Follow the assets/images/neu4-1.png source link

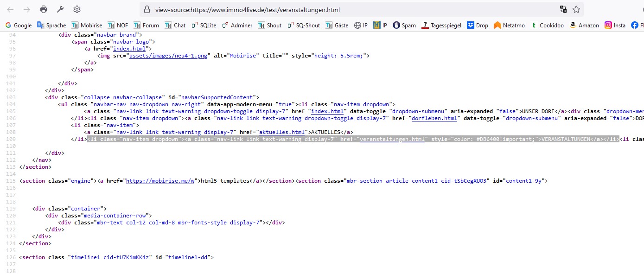pyautogui.click(x=169, y=56)
